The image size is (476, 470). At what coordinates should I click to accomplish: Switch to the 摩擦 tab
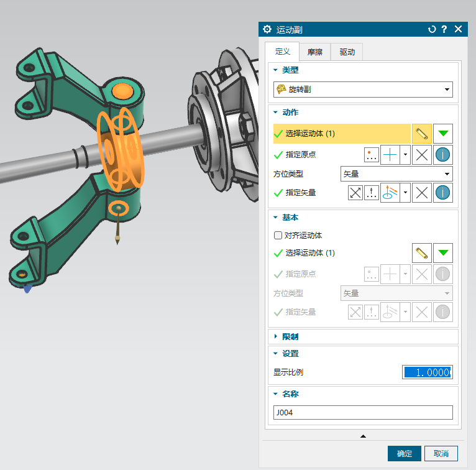(x=315, y=52)
